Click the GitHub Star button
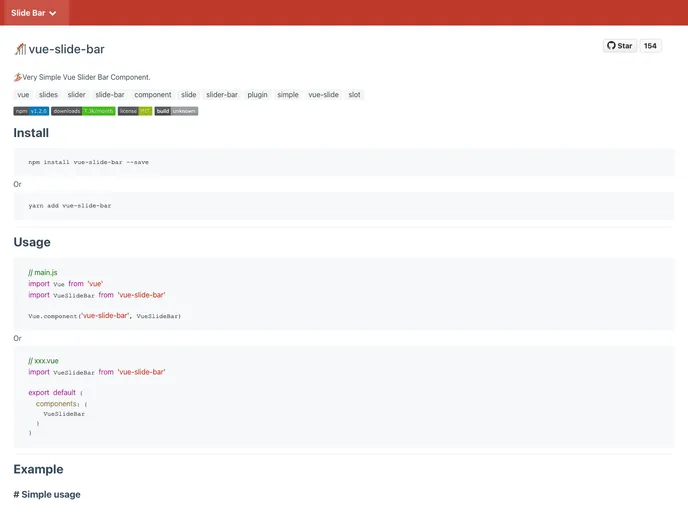The image size is (688, 512). [620, 46]
